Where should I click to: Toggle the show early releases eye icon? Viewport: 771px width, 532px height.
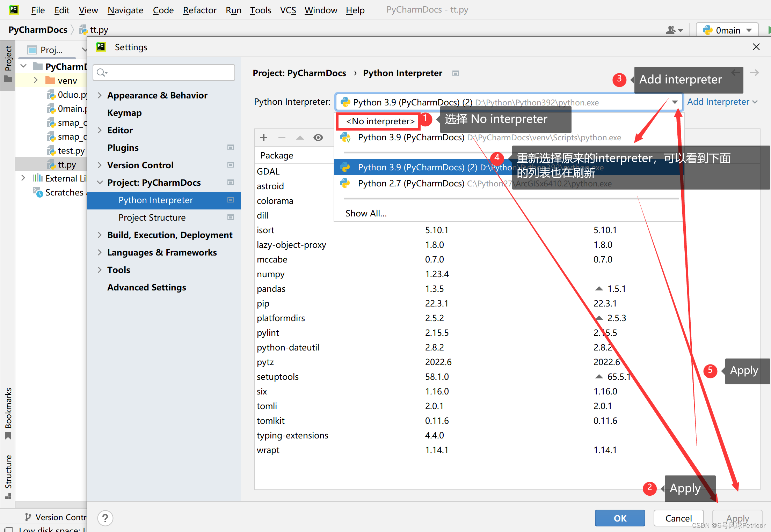pos(318,138)
